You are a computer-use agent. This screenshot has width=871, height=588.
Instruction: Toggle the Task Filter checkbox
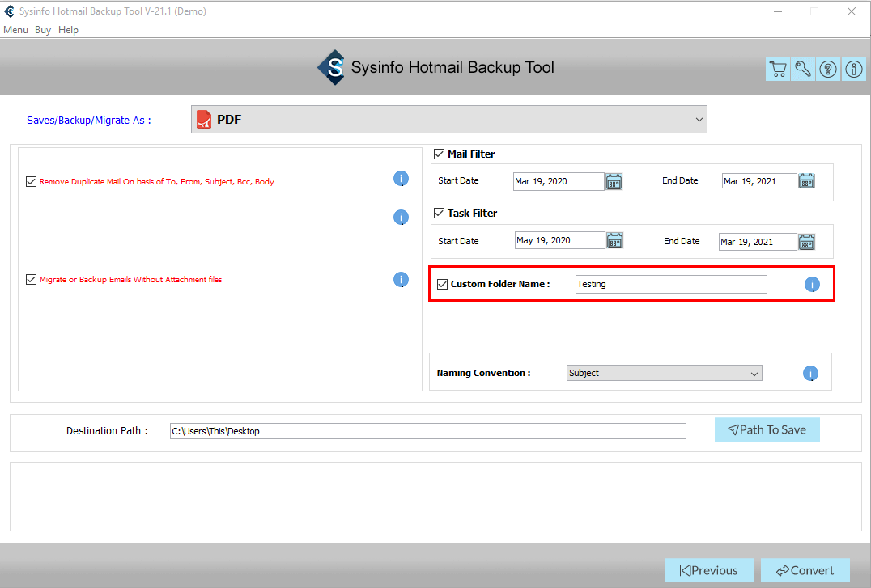439,214
